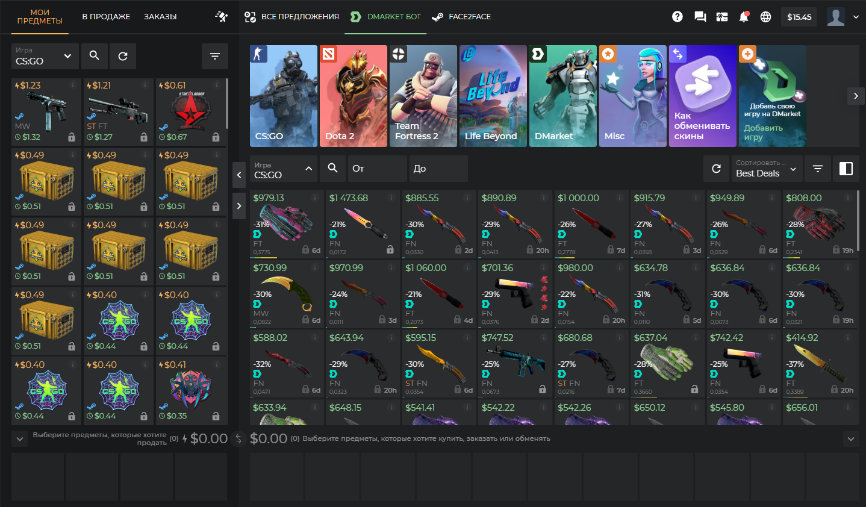Open the chat messages icon
866x507 pixels.
click(x=700, y=17)
